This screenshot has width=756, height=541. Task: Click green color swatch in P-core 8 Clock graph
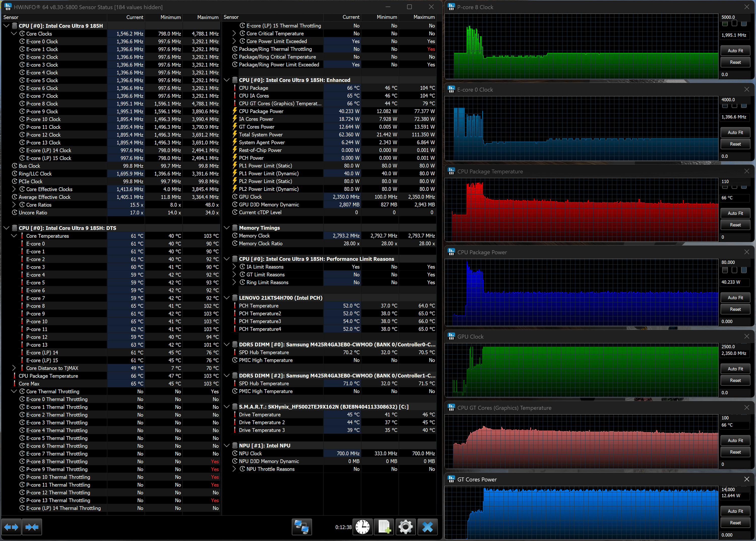725,24
